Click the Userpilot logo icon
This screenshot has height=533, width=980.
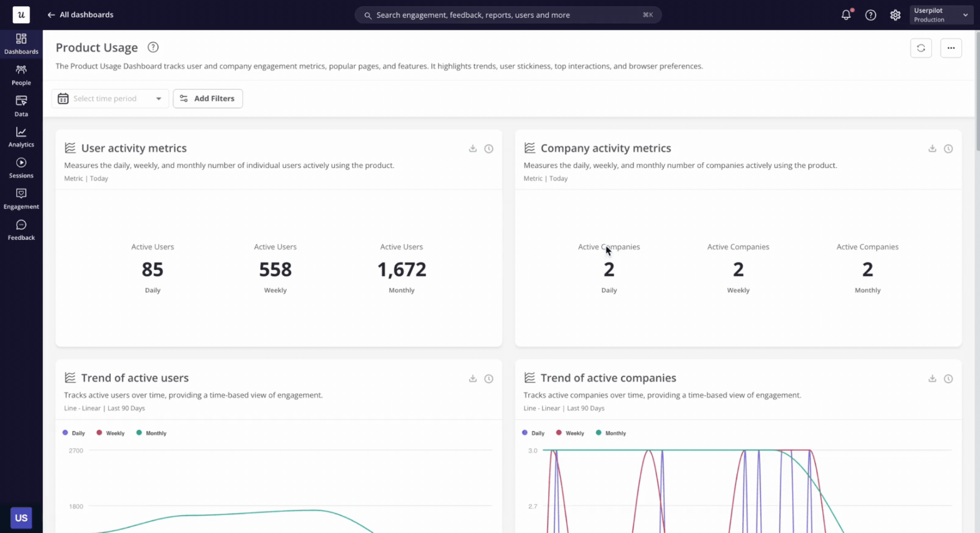21,15
